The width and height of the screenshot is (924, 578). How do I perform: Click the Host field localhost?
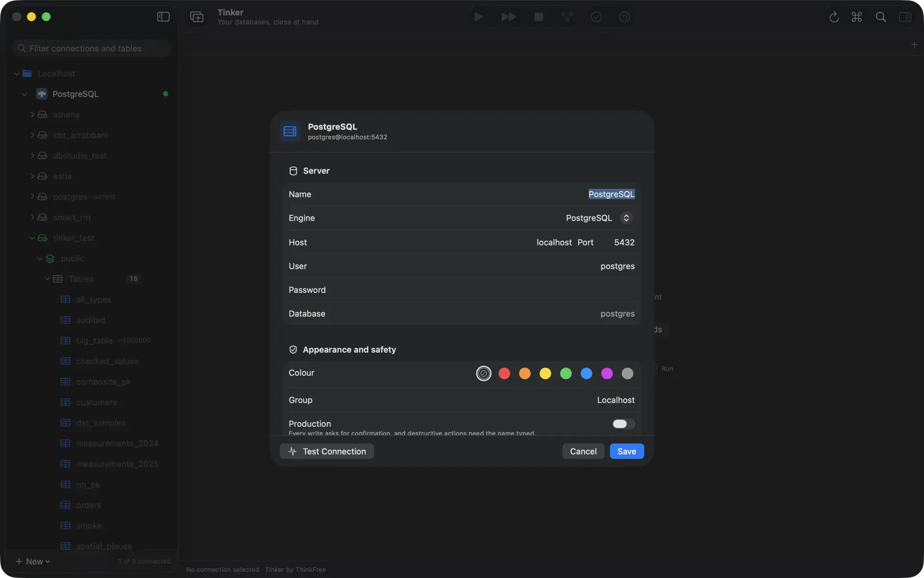tap(554, 242)
